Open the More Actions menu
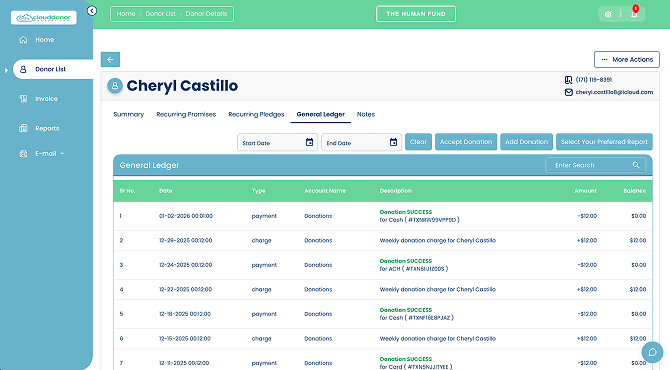 pos(627,59)
